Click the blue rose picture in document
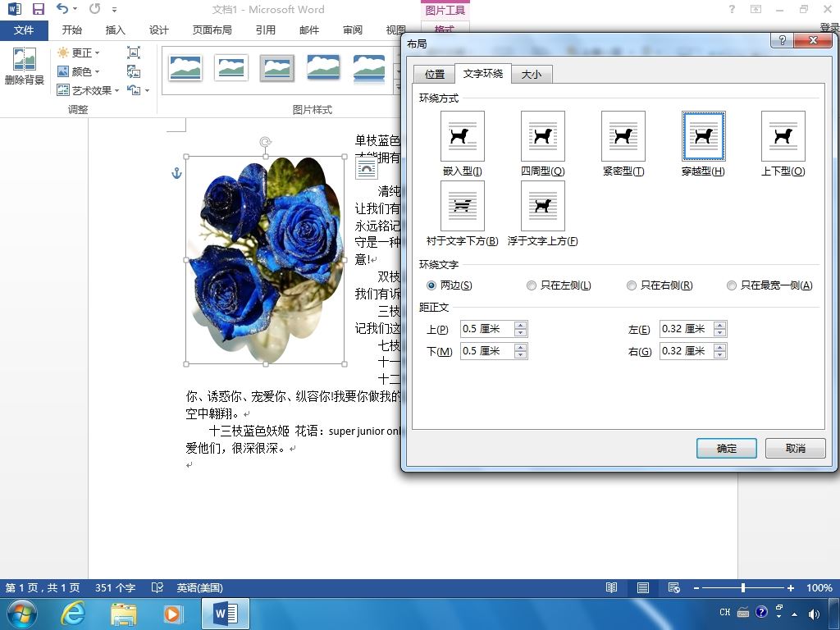The height and width of the screenshot is (630, 840). 265,260
